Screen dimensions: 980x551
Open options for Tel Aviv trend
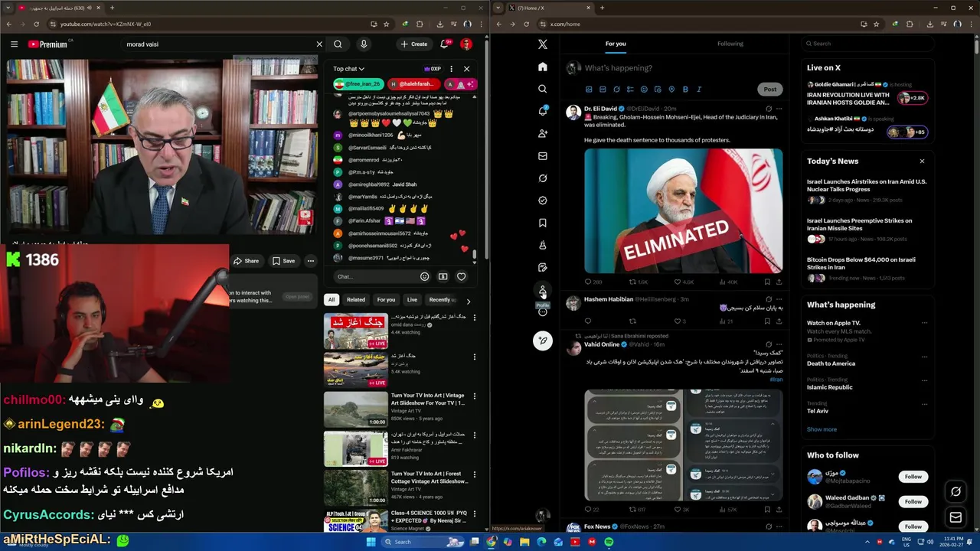click(x=924, y=403)
